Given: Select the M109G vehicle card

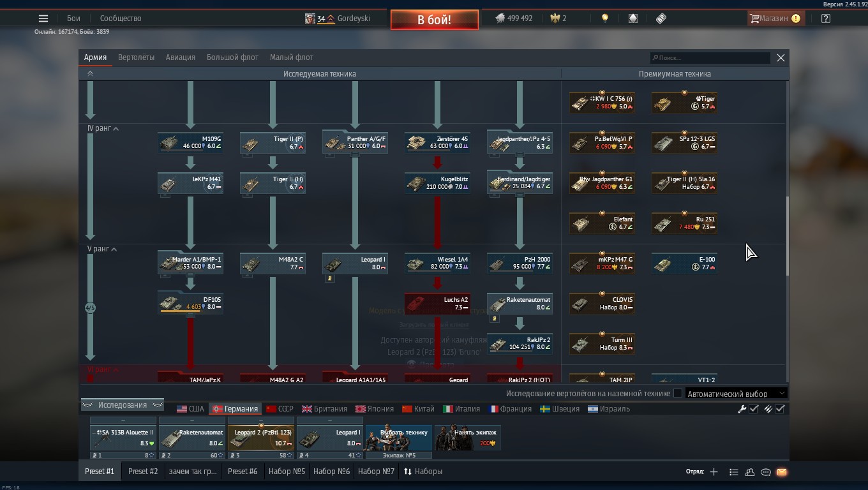Looking at the screenshot, I should (191, 143).
